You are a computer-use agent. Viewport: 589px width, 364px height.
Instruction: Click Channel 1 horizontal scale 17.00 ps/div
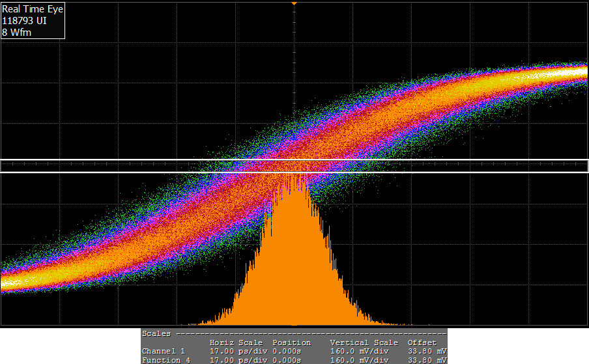[235, 351]
